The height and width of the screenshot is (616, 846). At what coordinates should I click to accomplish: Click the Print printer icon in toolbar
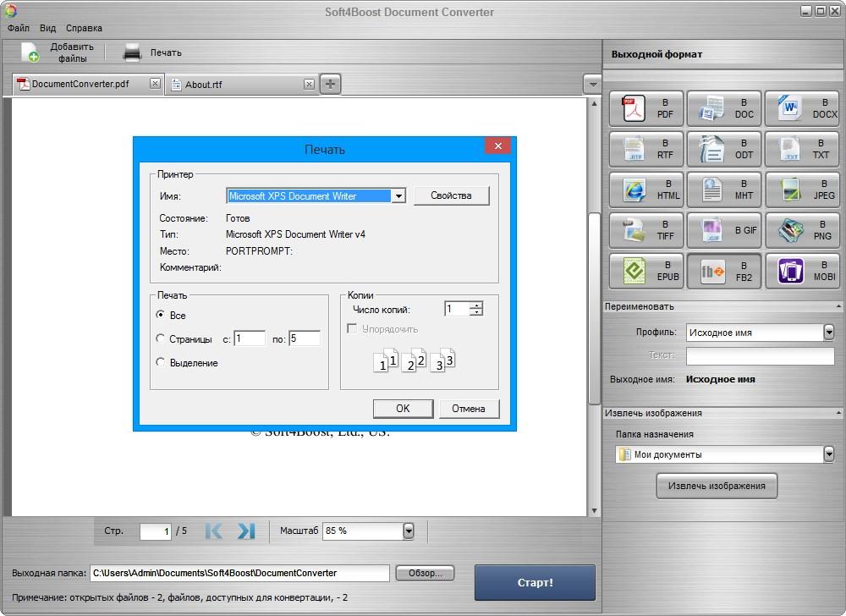[x=132, y=52]
